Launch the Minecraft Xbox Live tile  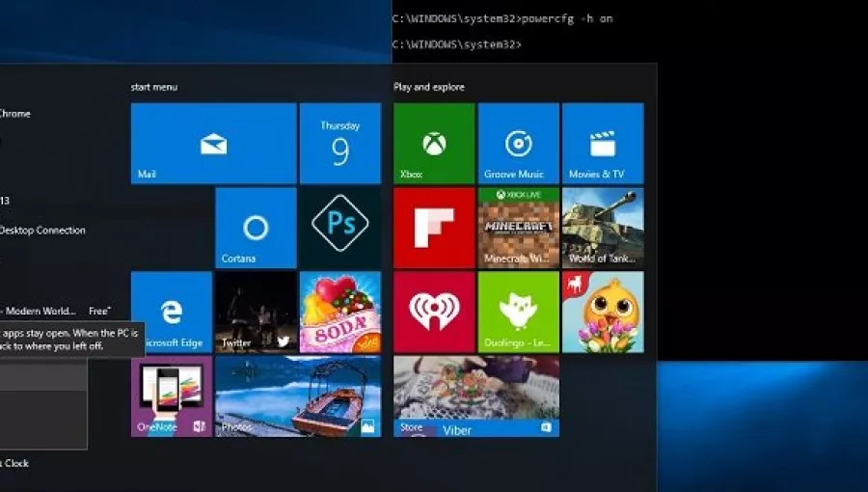coord(519,228)
